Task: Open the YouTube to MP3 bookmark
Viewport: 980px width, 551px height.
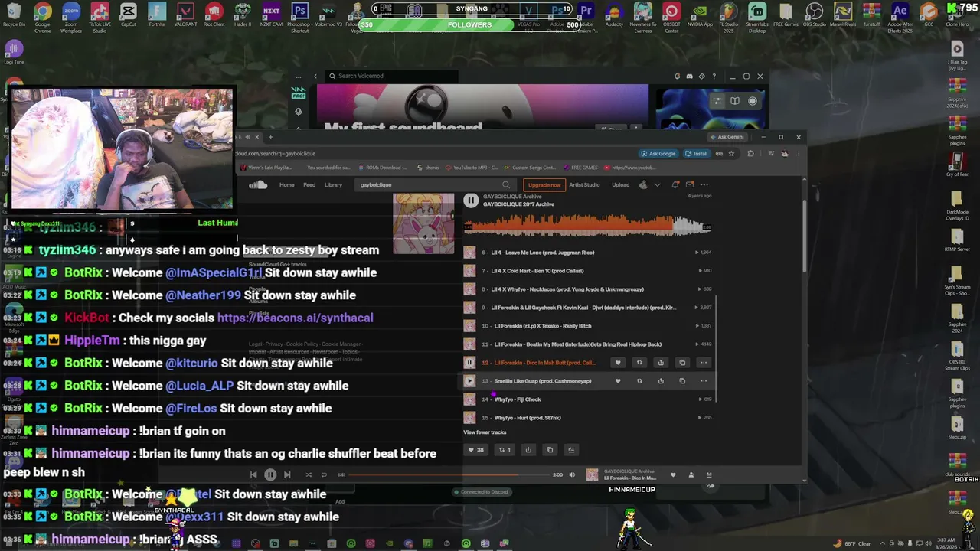Action: tap(471, 168)
